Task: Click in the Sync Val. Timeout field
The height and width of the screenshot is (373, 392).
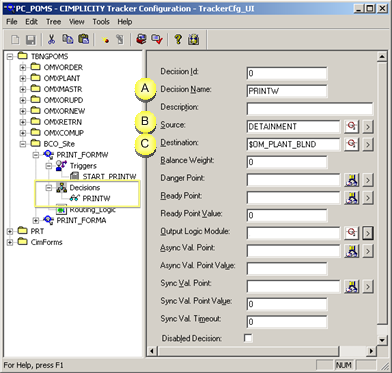Action: [x=287, y=322]
